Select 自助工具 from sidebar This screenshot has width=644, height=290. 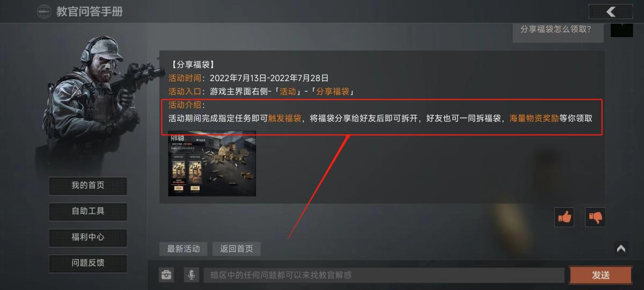88,212
